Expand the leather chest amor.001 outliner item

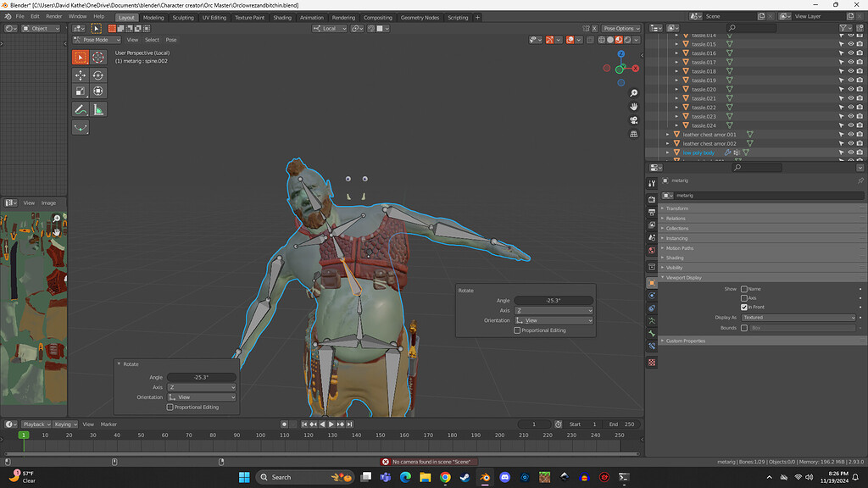pos(667,135)
